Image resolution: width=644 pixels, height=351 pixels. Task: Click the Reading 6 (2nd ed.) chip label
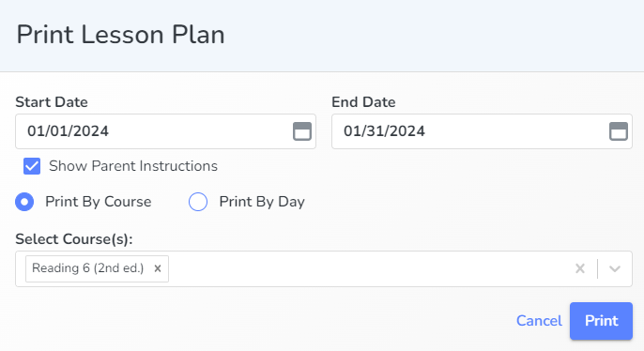[88, 268]
